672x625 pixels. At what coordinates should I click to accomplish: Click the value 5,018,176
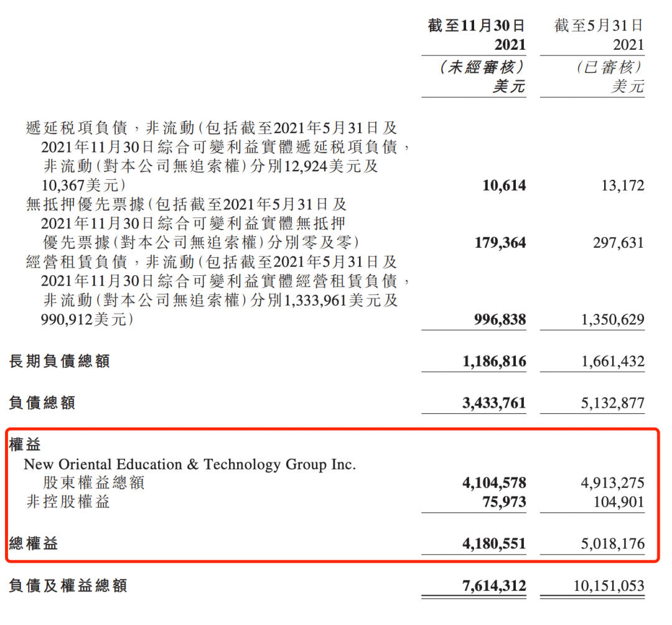click(612, 544)
